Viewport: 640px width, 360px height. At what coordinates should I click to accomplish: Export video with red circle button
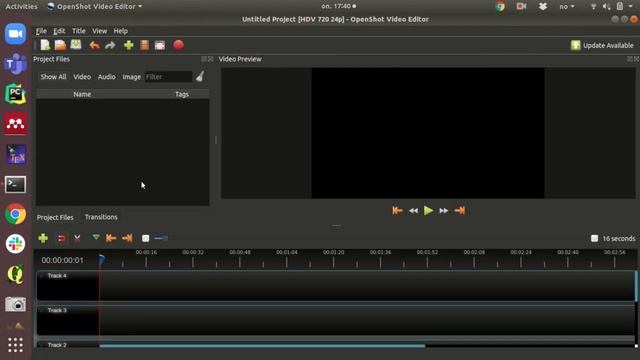coord(178,45)
